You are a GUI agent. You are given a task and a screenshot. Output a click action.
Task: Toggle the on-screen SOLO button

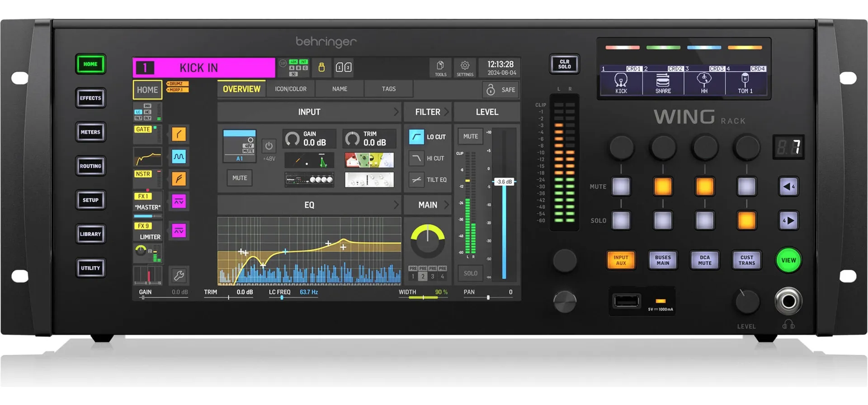point(471,273)
